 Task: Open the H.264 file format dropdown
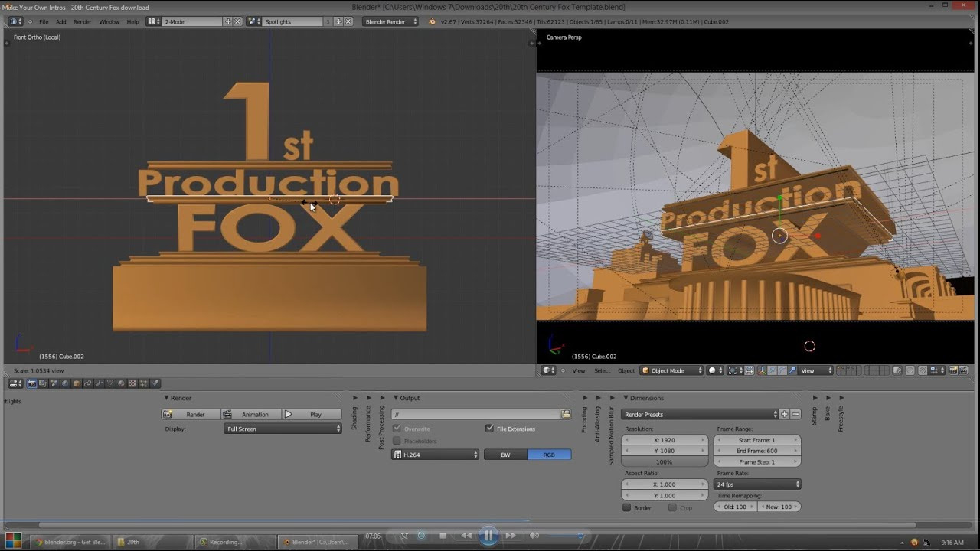(x=436, y=455)
